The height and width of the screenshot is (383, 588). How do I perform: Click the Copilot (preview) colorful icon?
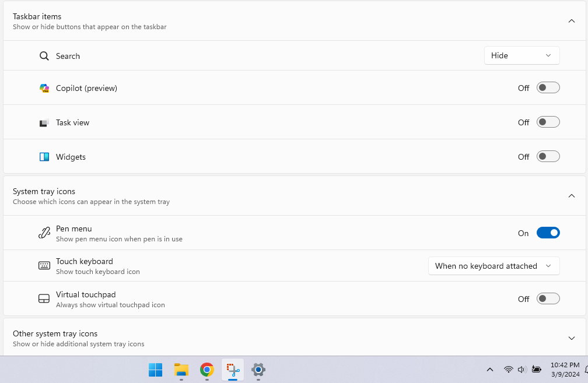point(44,88)
